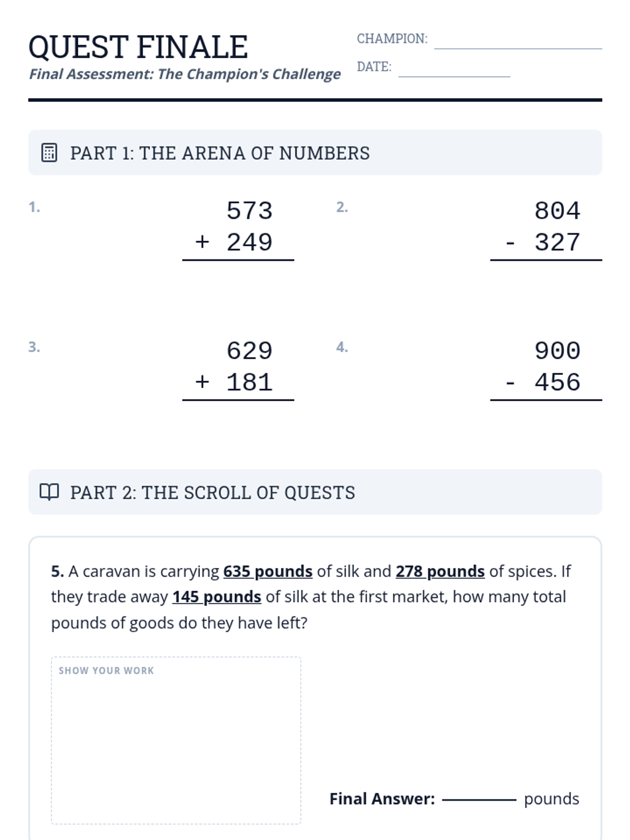Select the Champion's Challenge subtitle
Viewport: 630px width, 840px height.
185,74
